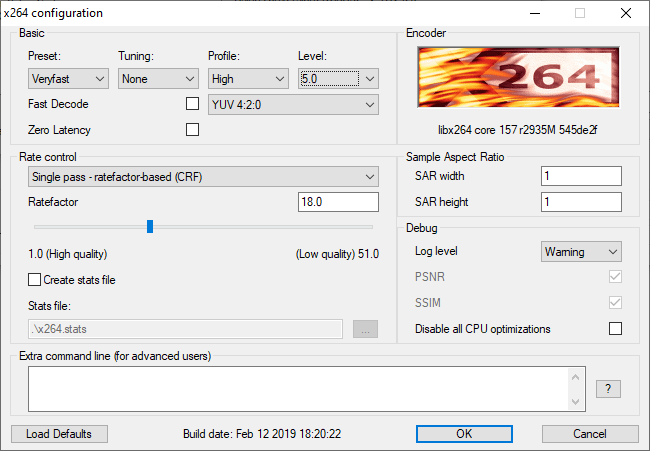Click the Cancel button
Screen dimensions: 650x451
tap(590, 434)
